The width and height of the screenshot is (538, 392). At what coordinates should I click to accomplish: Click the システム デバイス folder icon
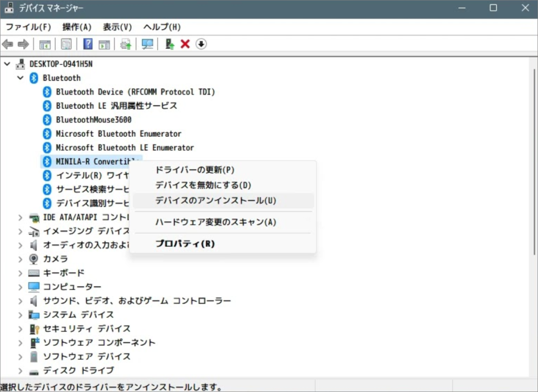[x=34, y=315]
